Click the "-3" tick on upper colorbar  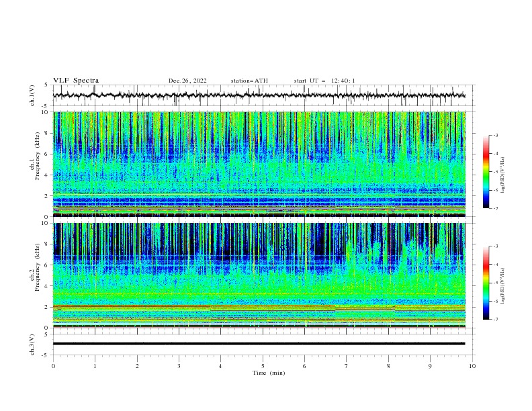coord(495,135)
